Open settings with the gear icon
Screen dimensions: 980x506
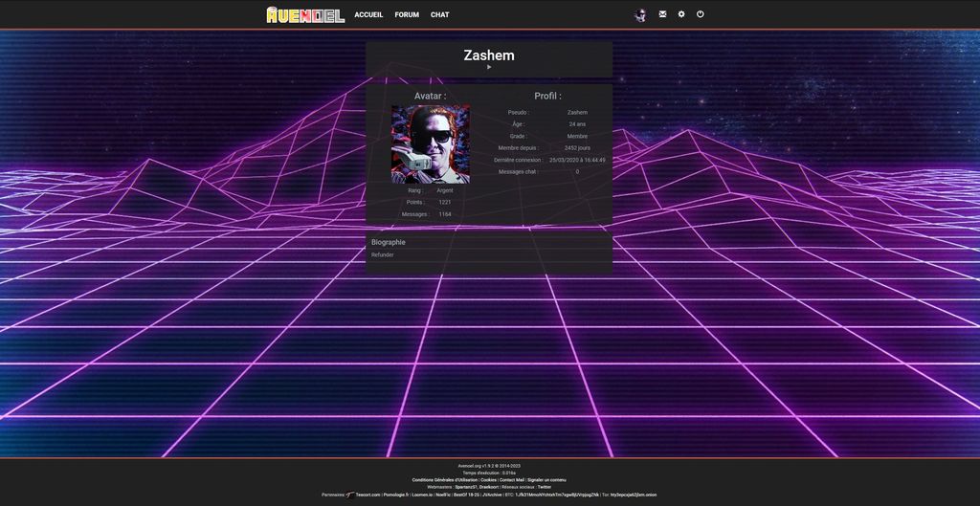tap(681, 14)
